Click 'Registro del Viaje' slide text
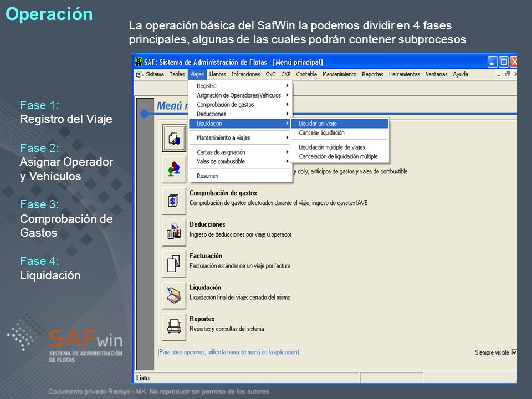Image resolution: width=532 pixels, height=399 pixels. (x=66, y=119)
